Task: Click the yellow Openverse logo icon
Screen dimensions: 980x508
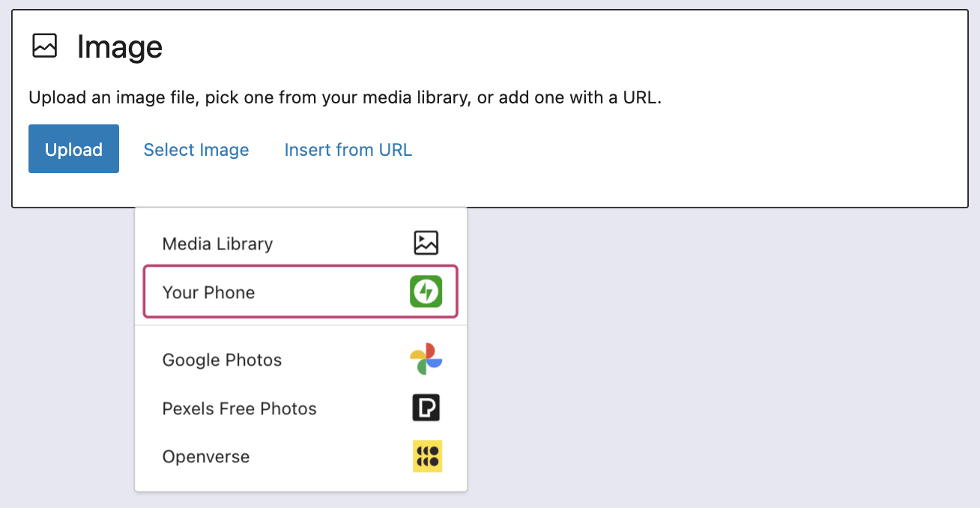Action: coord(427,456)
